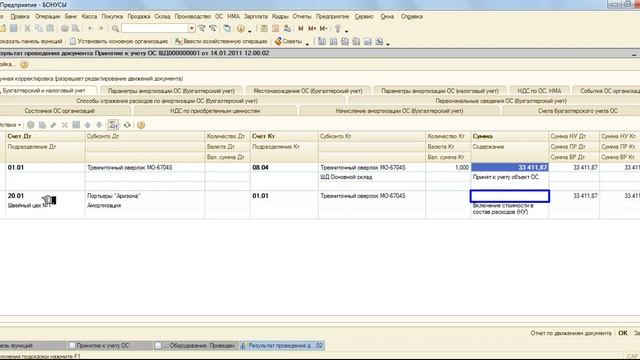Open the Зарплата menu
This screenshot has height=360, width=640.
point(256,16)
